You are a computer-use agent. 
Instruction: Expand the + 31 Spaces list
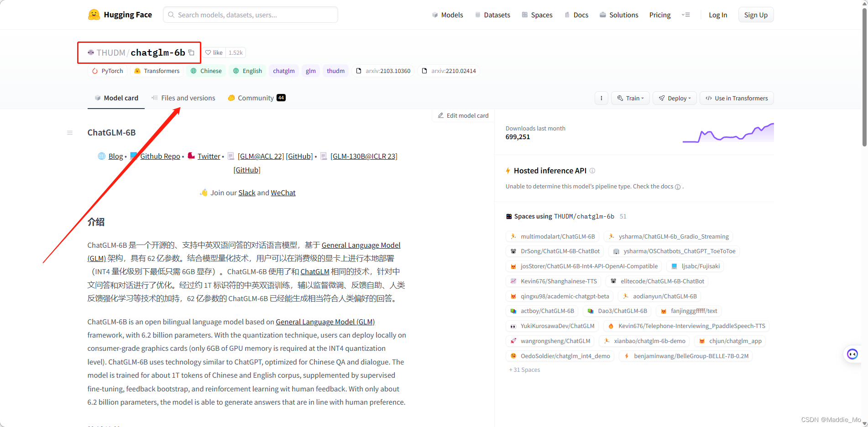click(525, 370)
